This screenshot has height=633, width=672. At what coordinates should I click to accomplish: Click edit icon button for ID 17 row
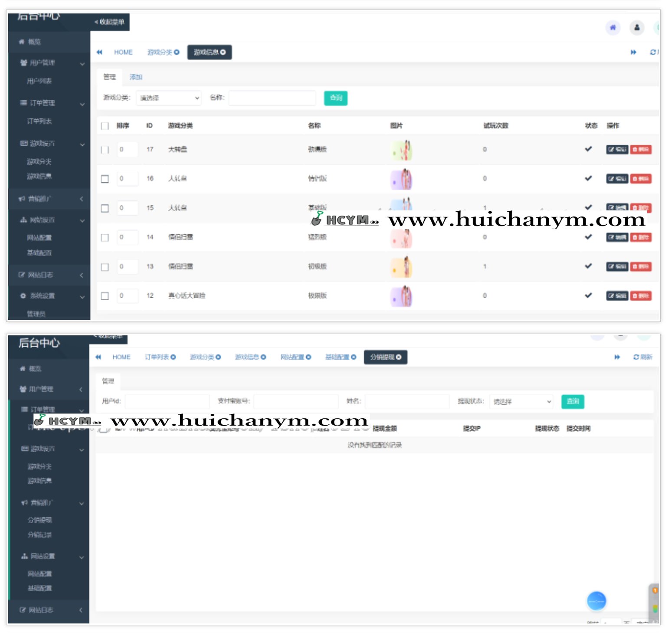616,149
